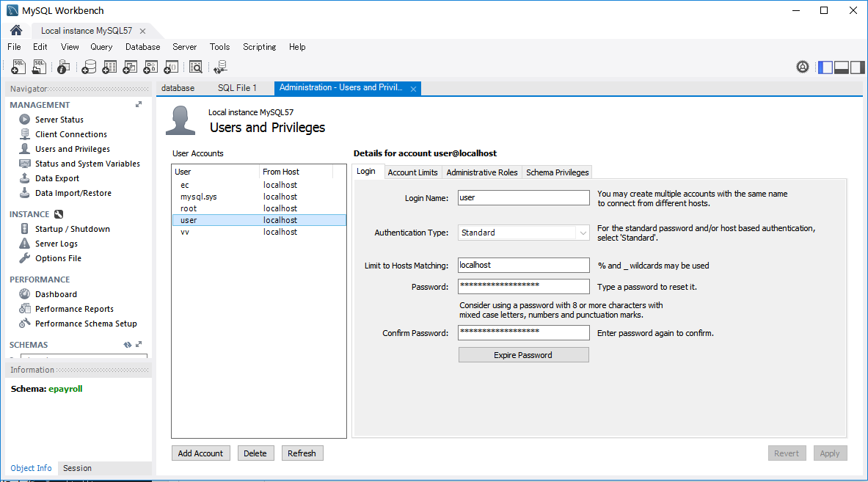
Task: Open the File menu
Action: point(15,47)
